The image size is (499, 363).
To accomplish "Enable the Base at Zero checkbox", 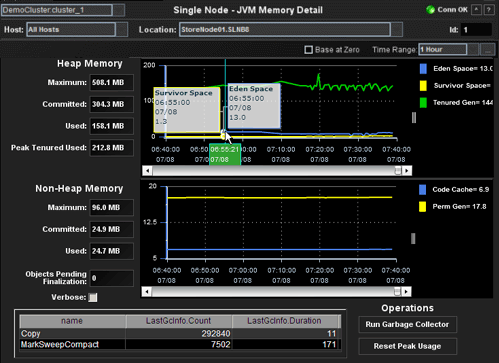I will [x=309, y=50].
